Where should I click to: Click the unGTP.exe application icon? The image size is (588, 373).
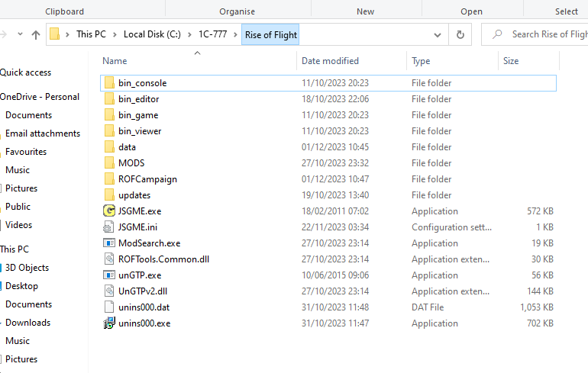pyautogui.click(x=108, y=275)
